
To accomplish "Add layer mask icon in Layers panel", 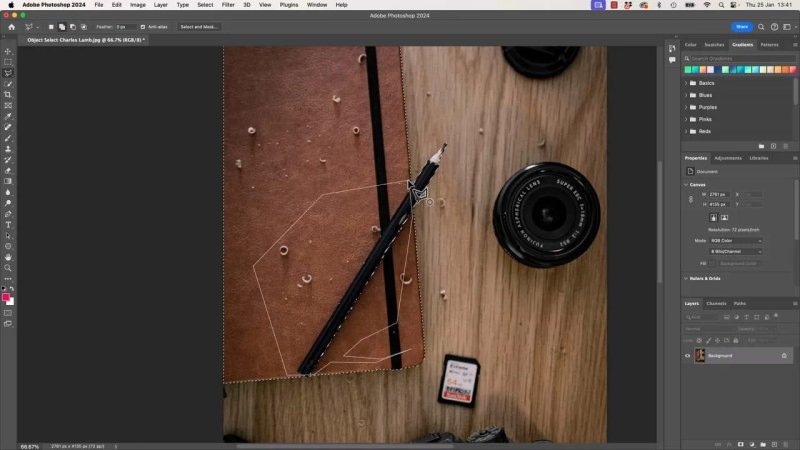I will tap(740, 444).
